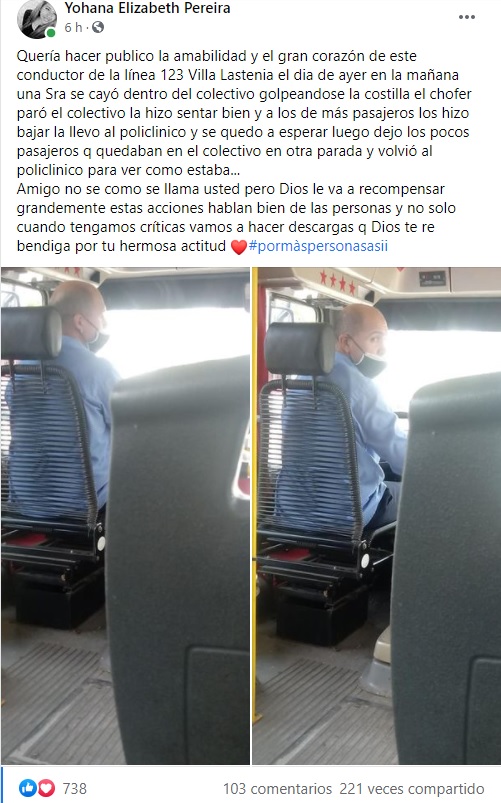Viewport: 501px width, 803px height.
Task: Click the red heart emoji in text
Action: pyautogui.click(x=239, y=247)
